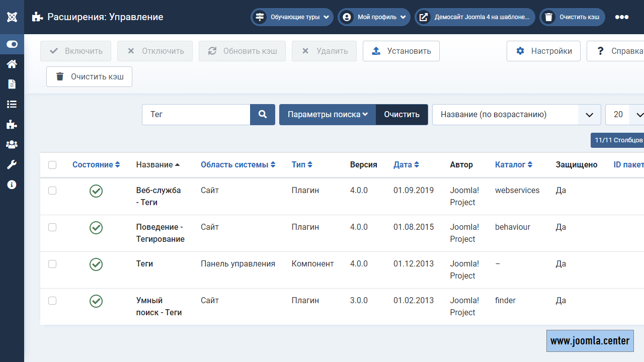Select the checkbox for Веб-служба - Теги
The width and height of the screenshot is (644, 362).
(52, 191)
